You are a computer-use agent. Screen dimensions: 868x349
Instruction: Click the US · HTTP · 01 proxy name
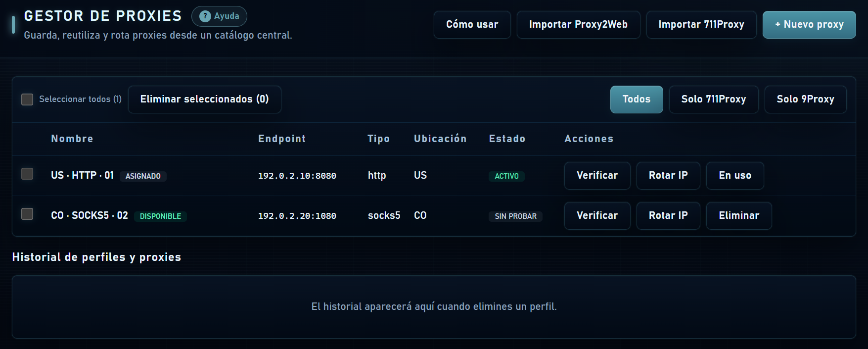click(83, 176)
